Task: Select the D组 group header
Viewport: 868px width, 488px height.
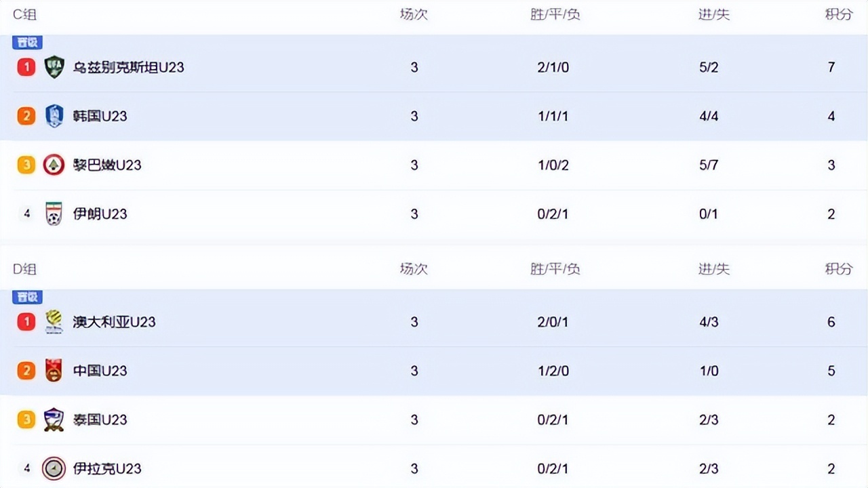Action: click(25, 269)
